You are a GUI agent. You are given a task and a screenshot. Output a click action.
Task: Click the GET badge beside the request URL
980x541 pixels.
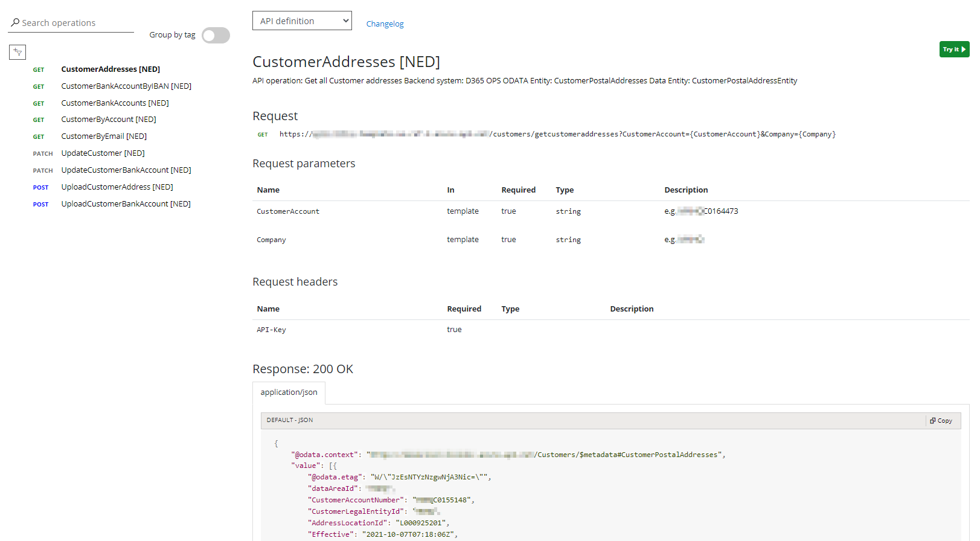point(263,135)
